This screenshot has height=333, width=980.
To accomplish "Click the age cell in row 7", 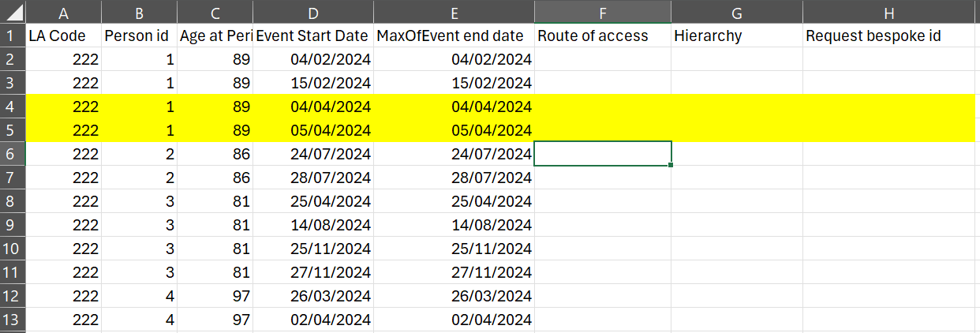I will click(x=215, y=178).
